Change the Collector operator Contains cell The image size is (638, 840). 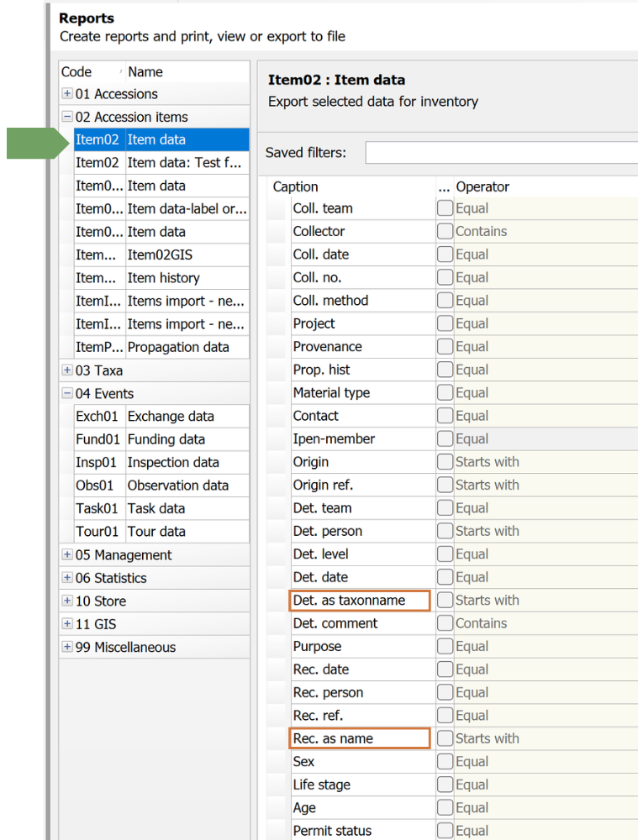tap(546, 231)
